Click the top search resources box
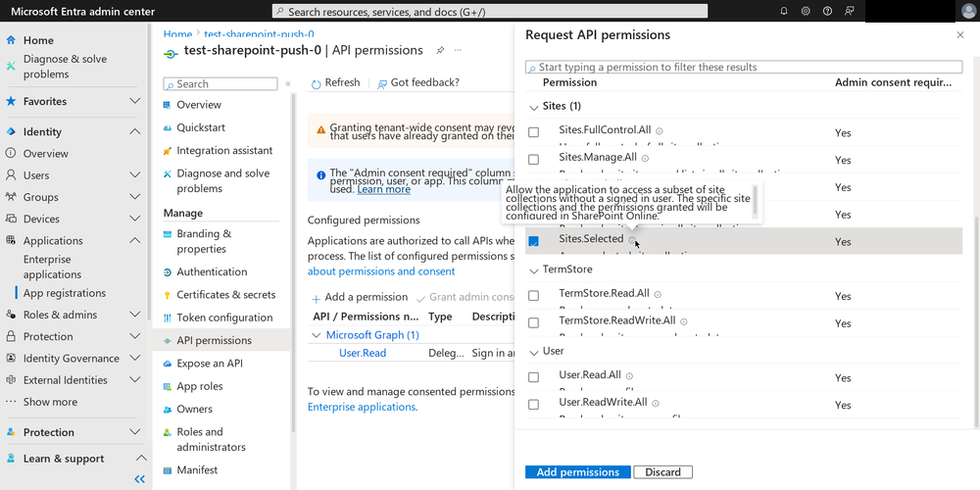This screenshot has width=980, height=490. point(490,11)
